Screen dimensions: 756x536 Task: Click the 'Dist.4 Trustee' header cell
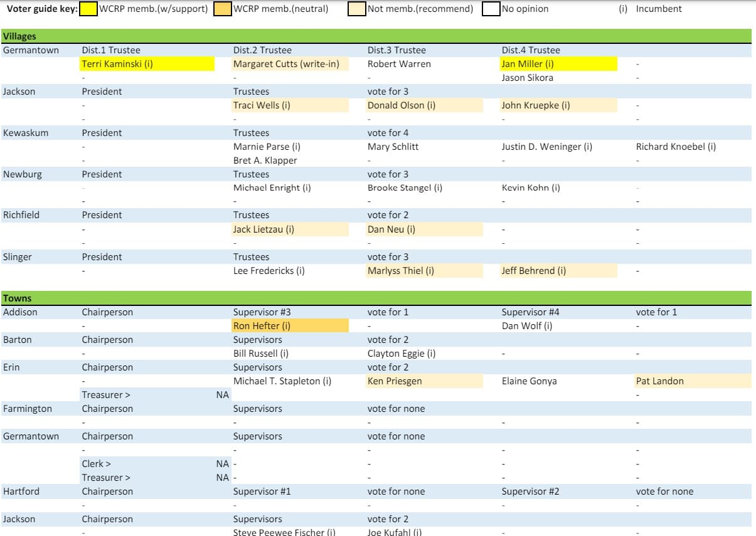531,50
